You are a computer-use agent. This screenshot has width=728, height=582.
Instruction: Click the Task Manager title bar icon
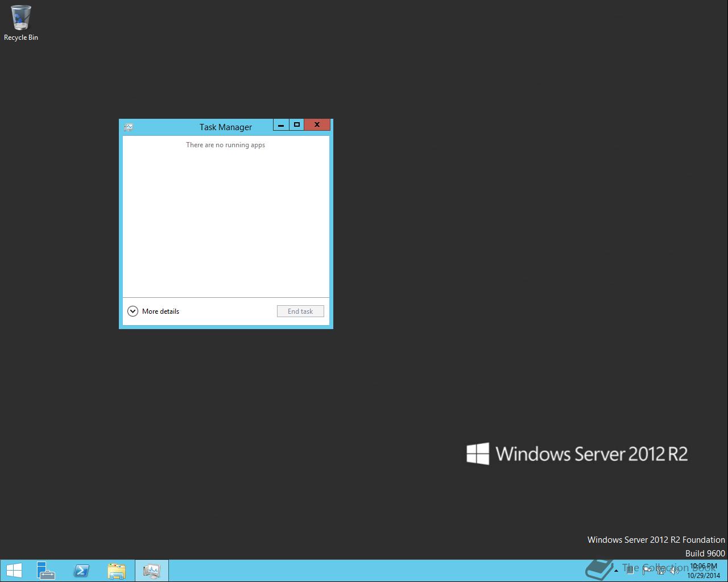[129, 127]
